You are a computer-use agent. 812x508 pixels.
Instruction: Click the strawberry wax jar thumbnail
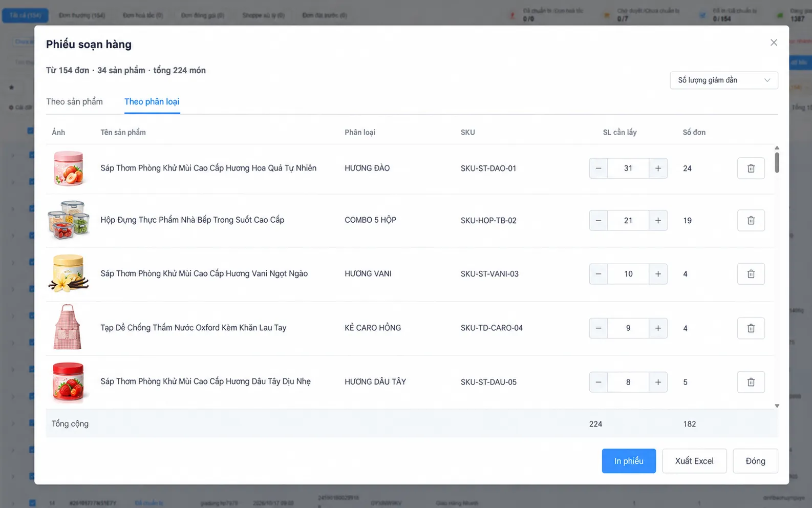pos(69,382)
